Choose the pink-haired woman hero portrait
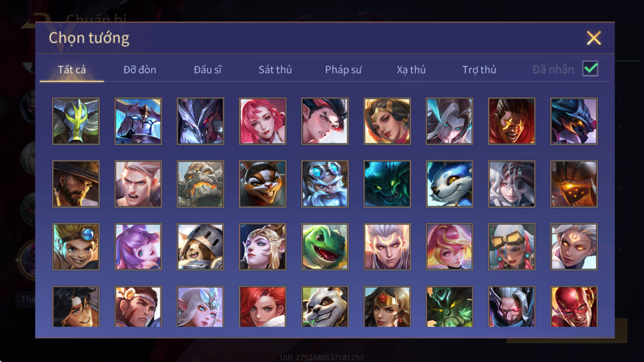The width and height of the screenshot is (644, 362). [262, 121]
